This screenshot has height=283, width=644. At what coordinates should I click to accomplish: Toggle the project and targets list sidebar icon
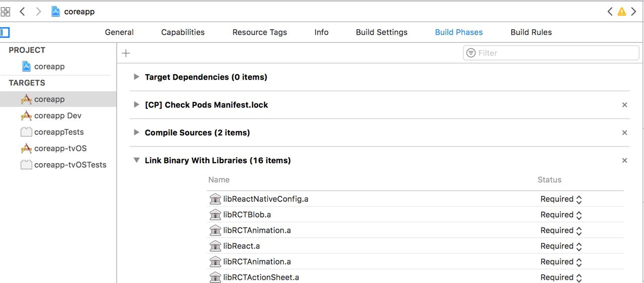tap(5, 33)
